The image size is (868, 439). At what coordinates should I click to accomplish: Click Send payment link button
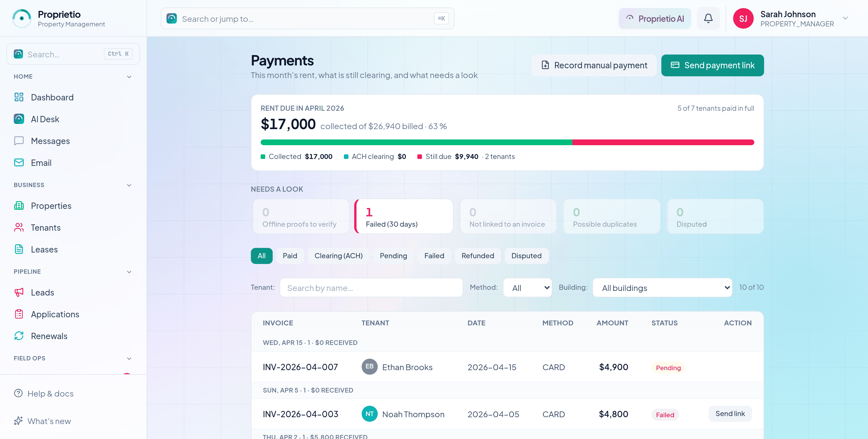712,65
